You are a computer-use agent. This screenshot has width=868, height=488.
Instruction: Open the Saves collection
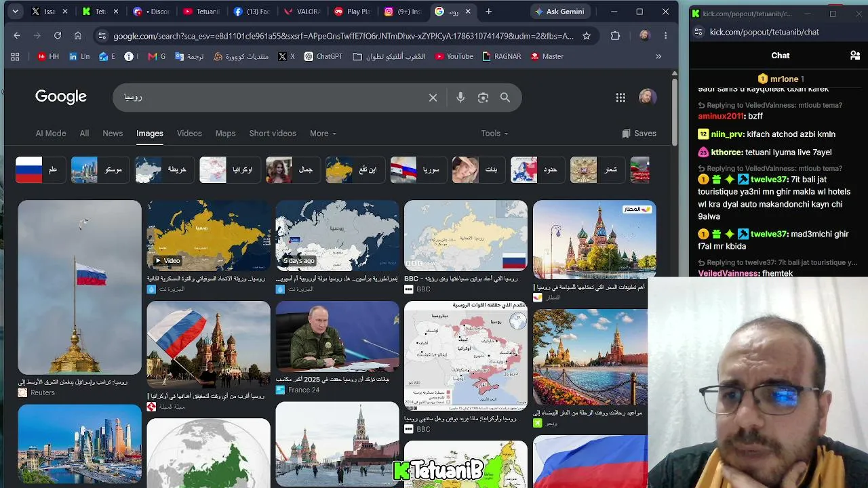click(x=639, y=134)
